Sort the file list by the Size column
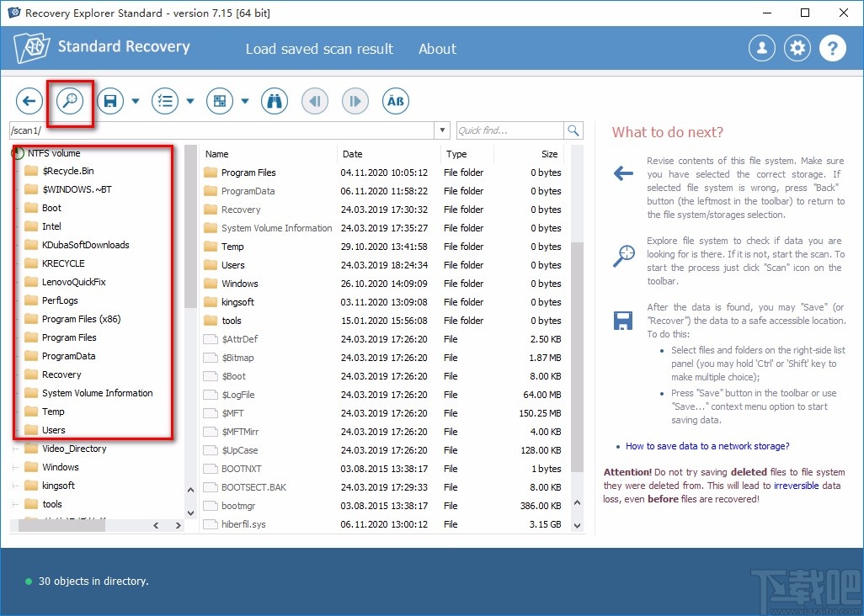Screen dimensions: 864x616 [529, 154]
